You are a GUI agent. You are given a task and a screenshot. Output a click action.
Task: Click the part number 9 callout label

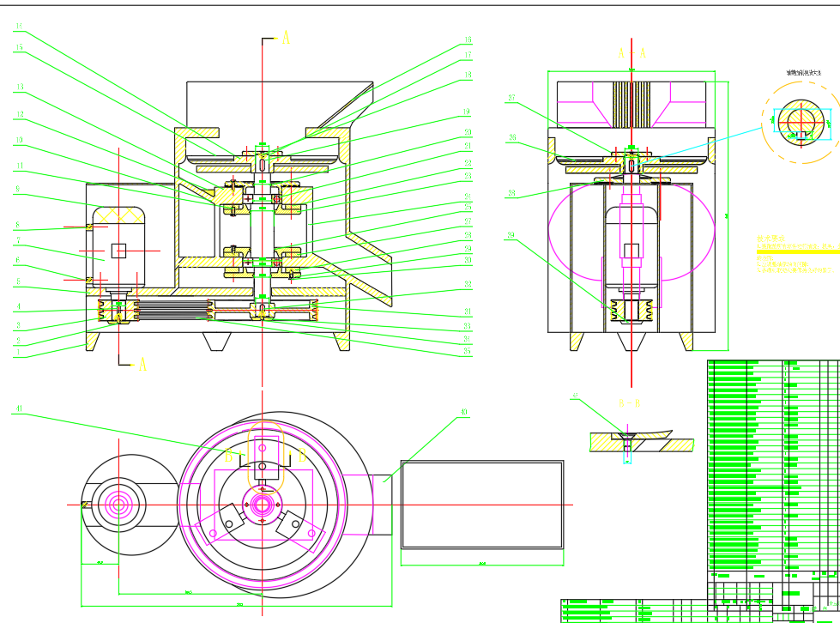click(x=18, y=189)
